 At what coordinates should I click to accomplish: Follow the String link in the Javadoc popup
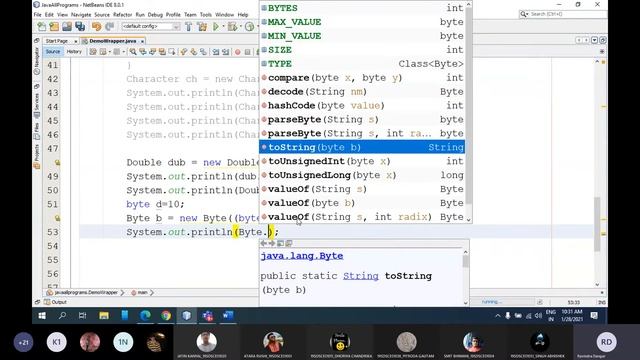pos(361,276)
